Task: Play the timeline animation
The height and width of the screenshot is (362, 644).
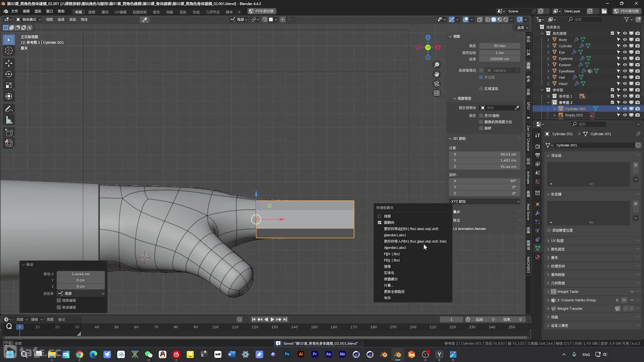Action: pyautogui.click(x=272, y=320)
